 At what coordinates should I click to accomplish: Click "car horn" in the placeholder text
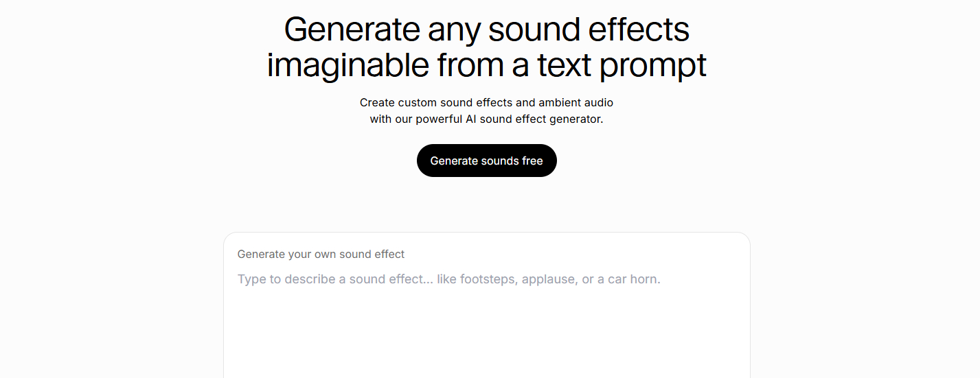(x=634, y=280)
